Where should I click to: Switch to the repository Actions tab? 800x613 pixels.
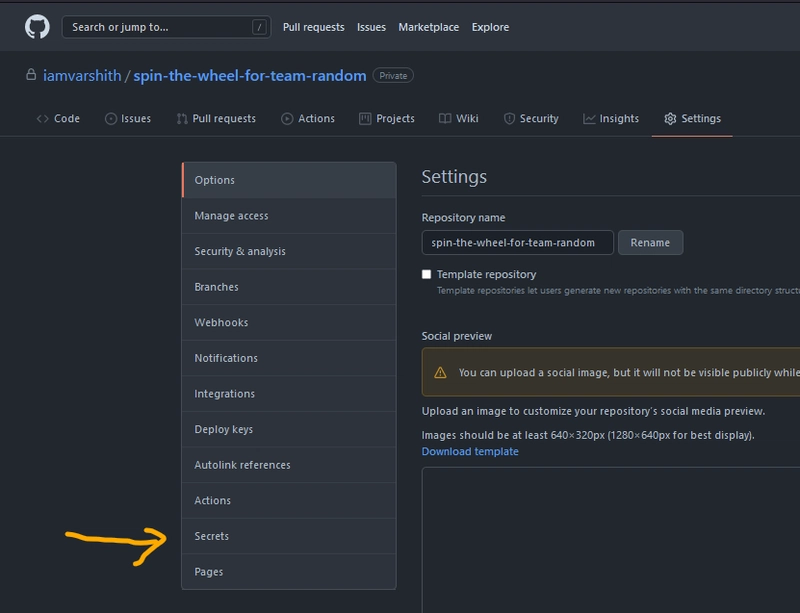point(308,119)
